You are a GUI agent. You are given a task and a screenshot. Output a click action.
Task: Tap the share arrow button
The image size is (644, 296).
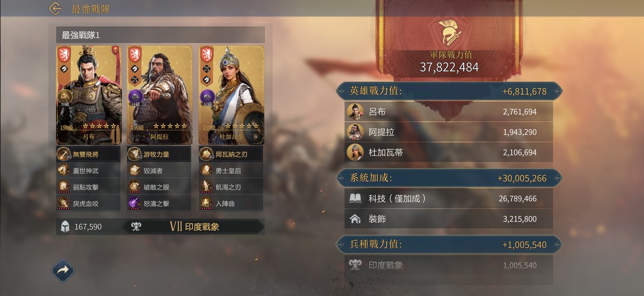click(63, 271)
